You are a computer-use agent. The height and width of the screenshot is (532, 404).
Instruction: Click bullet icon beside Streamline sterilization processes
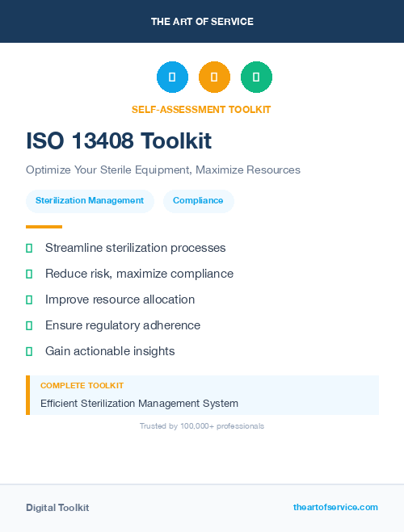click(29, 248)
